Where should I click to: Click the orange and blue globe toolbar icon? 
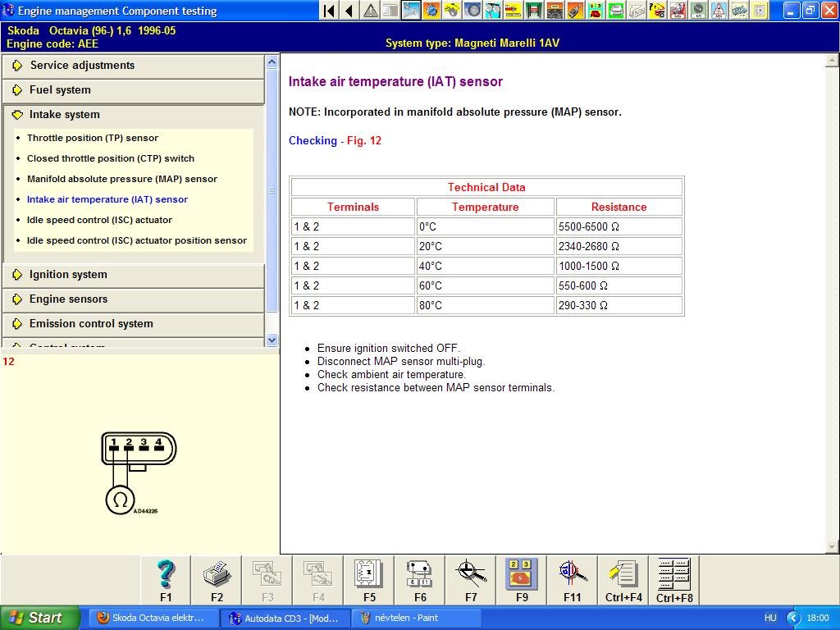pos(431,10)
